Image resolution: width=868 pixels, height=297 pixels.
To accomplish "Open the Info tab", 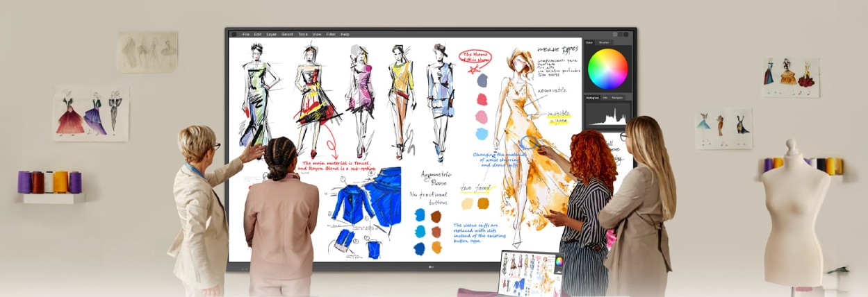I will (605, 98).
